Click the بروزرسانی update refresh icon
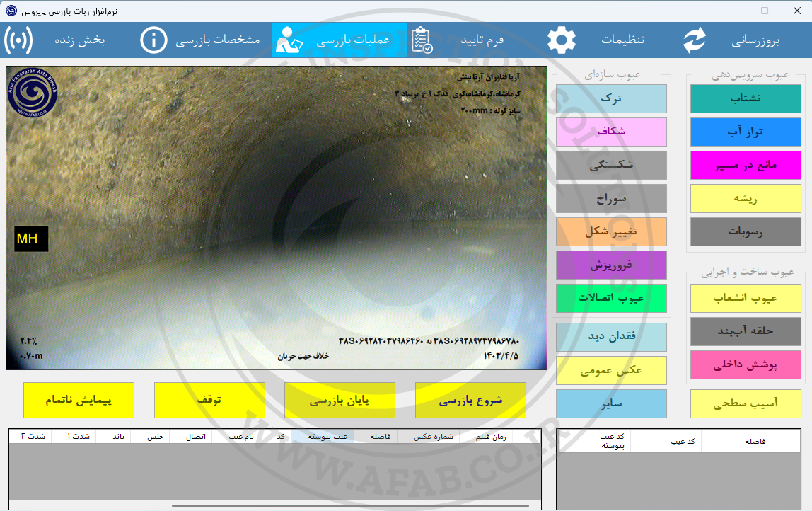The height and width of the screenshot is (511, 812). [x=694, y=40]
